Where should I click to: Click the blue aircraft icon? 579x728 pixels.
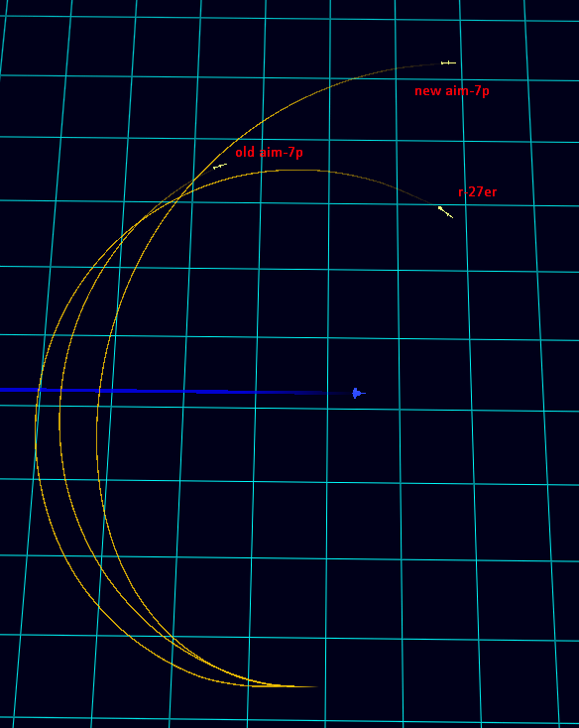(358, 393)
